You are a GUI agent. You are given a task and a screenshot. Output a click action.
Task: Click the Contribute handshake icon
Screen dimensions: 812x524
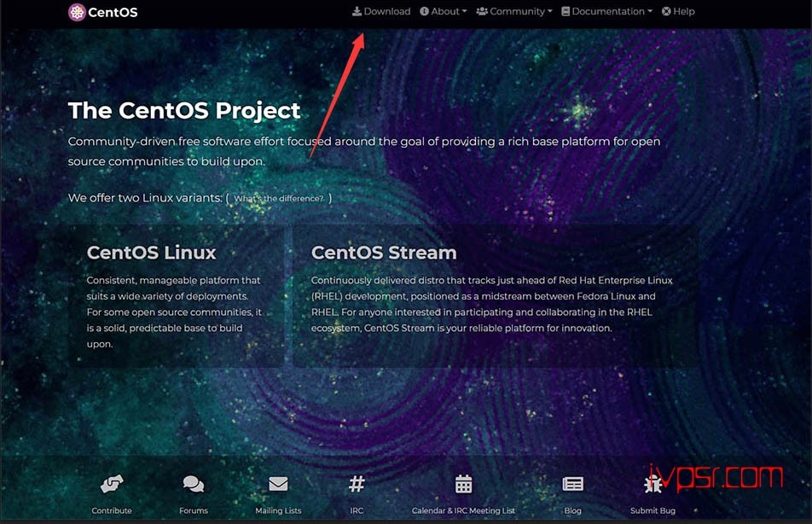coord(112,484)
